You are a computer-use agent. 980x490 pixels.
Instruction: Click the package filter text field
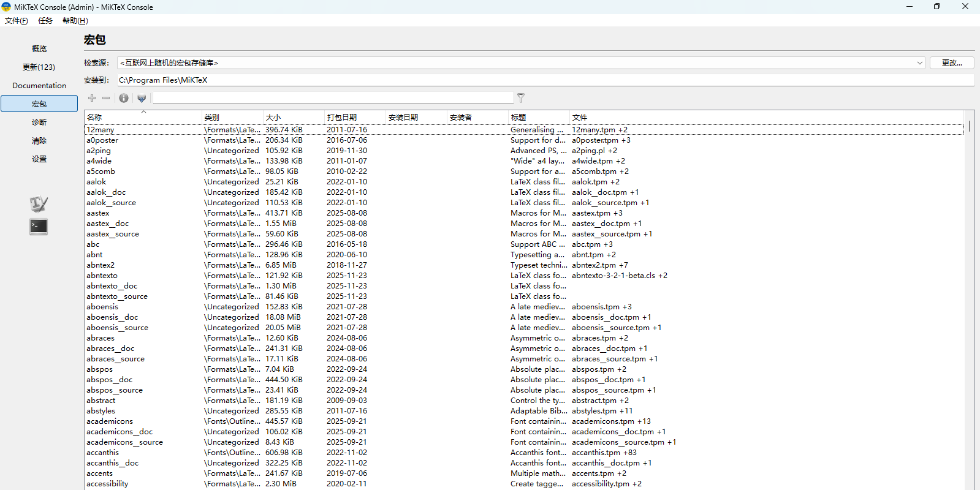[333, 98]
